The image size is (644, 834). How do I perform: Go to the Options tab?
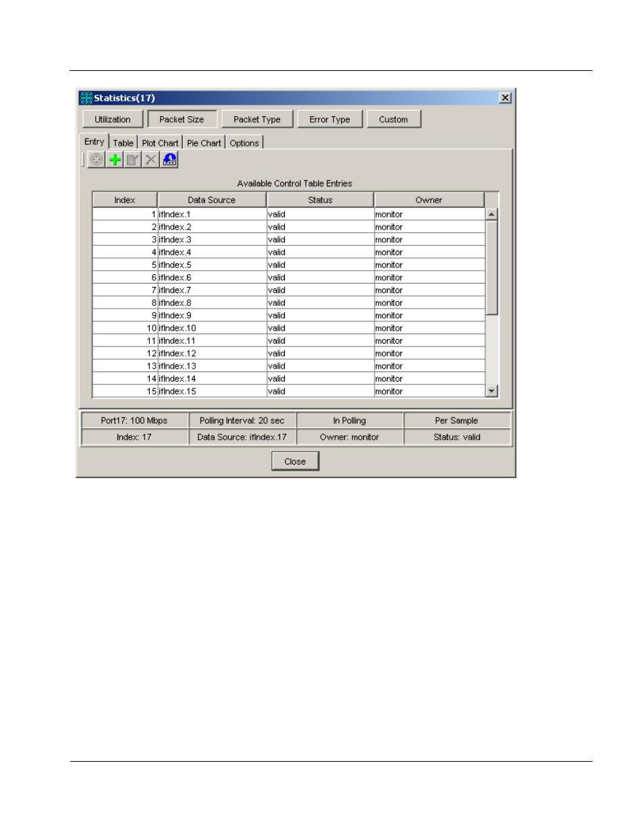point(244,143)
